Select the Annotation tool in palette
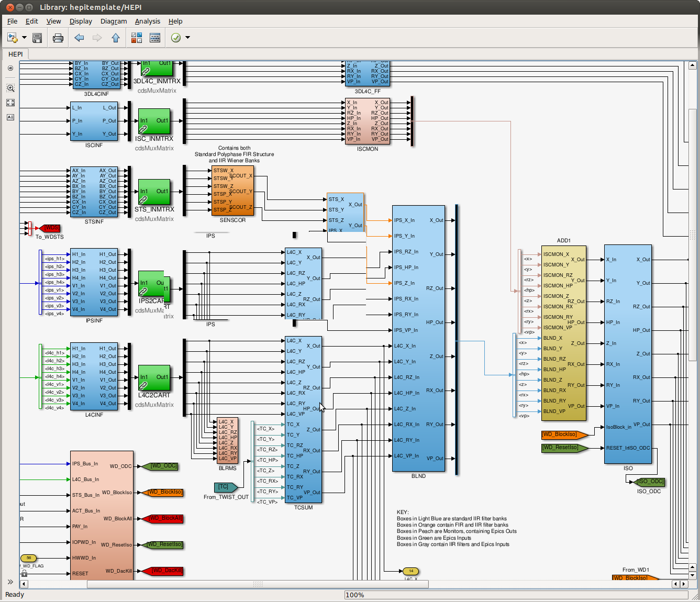Viewport: 700px width, 602px height. point(10,117)
